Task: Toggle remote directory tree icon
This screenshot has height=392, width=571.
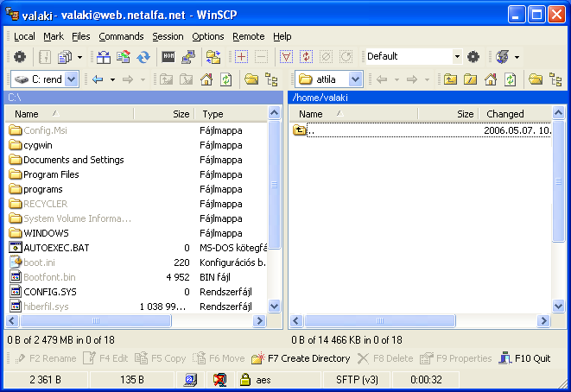Action: coord(555,79)
